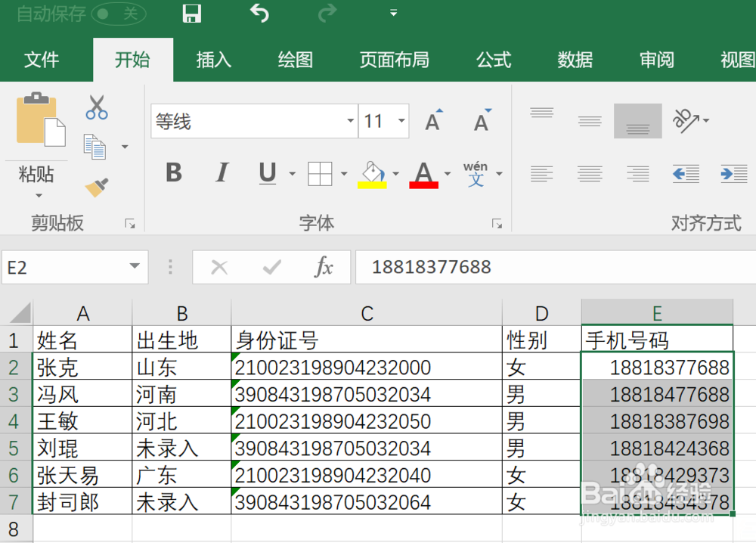Apply highlight with the 填充颜色 bucket icon
The image size is (756, 543).
371,173
